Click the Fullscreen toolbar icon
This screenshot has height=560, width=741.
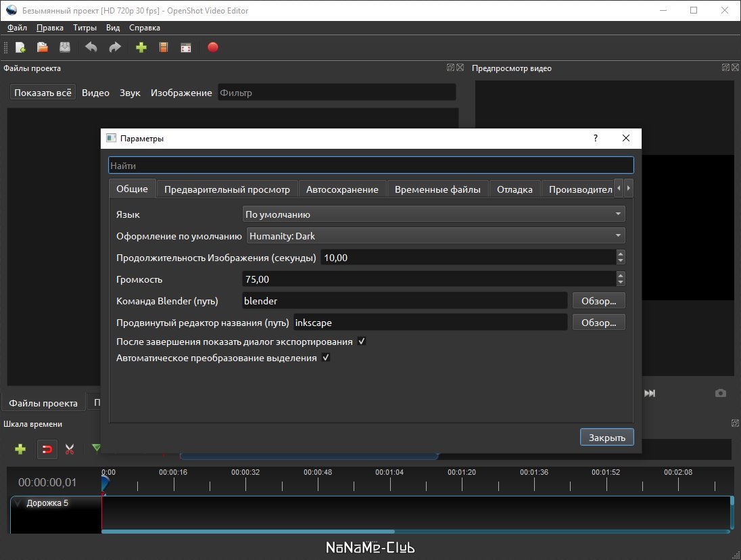186,47
